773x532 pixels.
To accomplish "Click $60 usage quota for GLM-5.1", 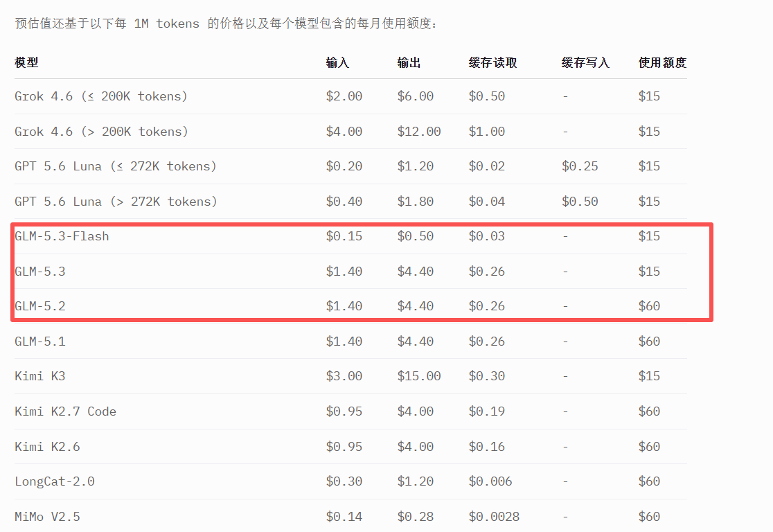I will 649,342.
